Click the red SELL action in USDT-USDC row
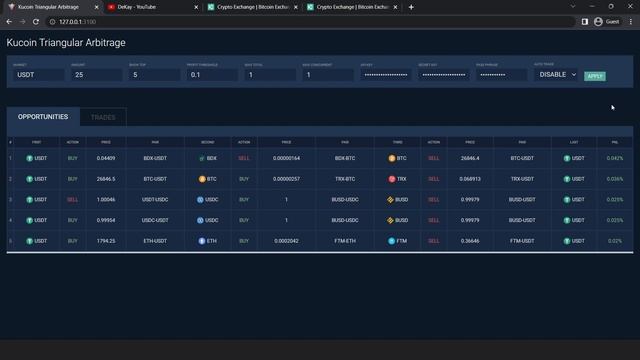640x360 pixels. 72,200
